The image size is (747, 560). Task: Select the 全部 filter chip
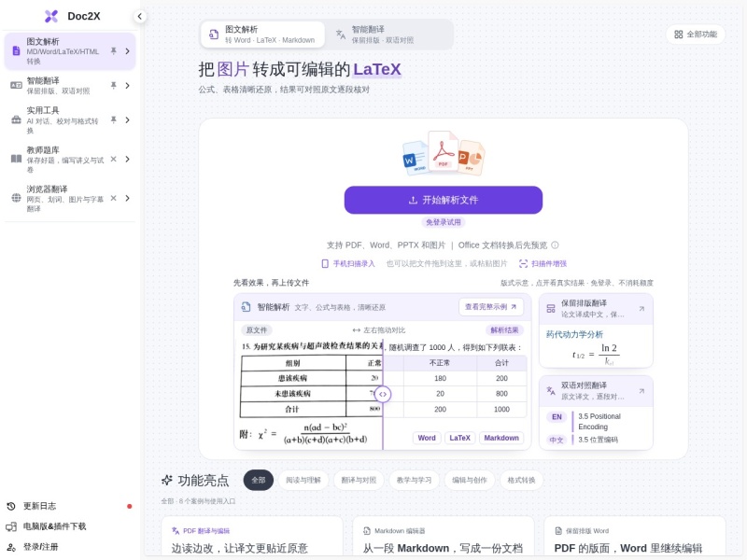pos(259,480)
